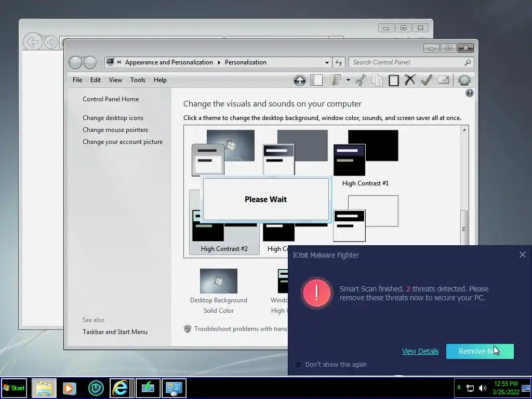Viewport: 532px width, 399px height.
Task: Click back arrow in the rear window
Action: [x=33, y=42]
